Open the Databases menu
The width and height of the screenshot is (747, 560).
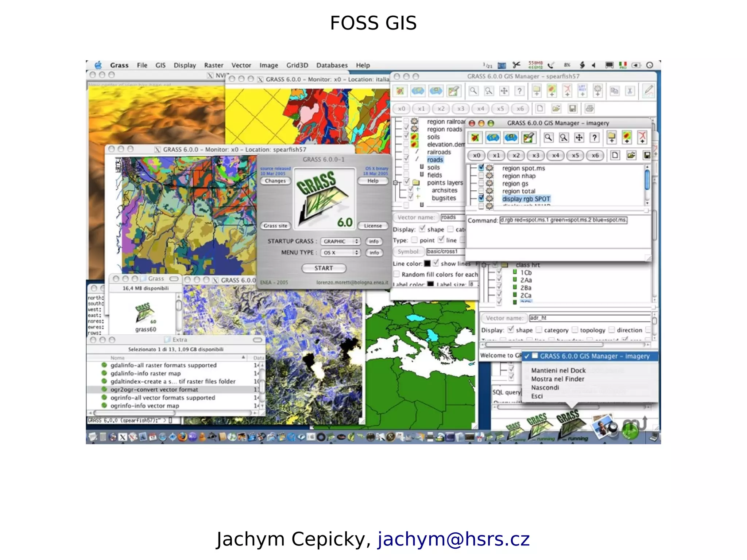(332, 65)
